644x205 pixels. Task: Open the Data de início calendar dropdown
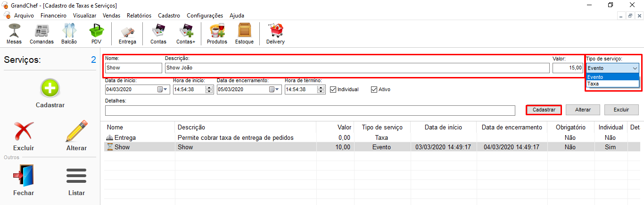point(162,89)
